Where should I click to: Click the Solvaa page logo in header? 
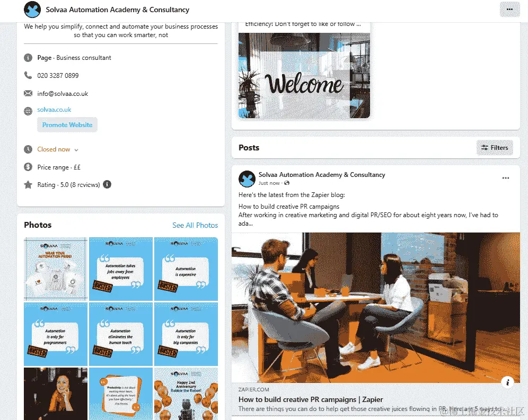[32, 10]
